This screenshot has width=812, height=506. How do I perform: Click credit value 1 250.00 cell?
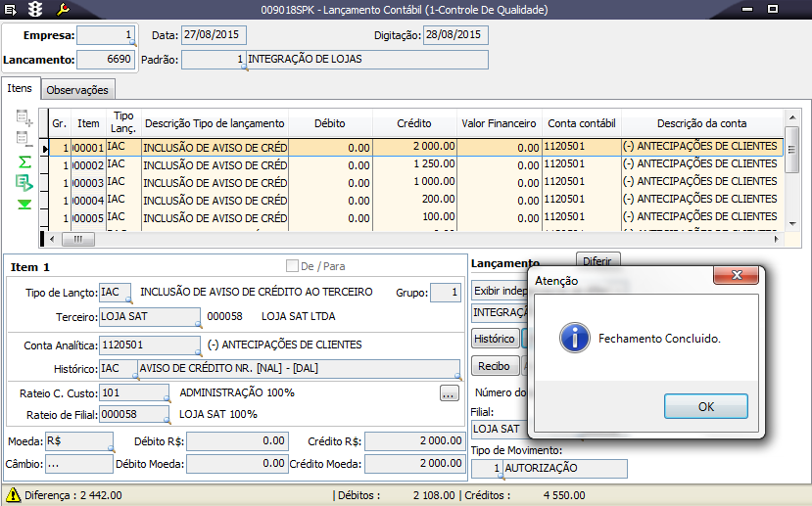414,164
